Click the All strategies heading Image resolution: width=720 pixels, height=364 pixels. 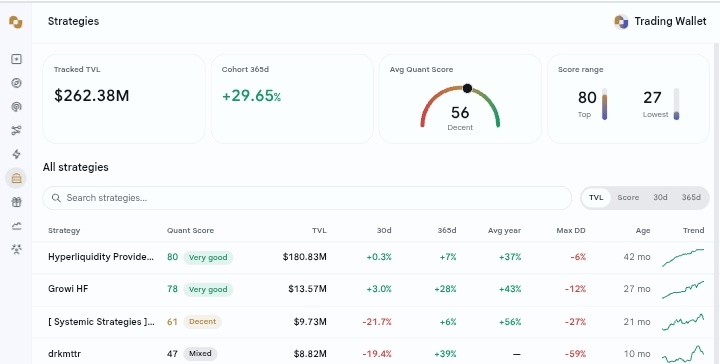point(76,167)
